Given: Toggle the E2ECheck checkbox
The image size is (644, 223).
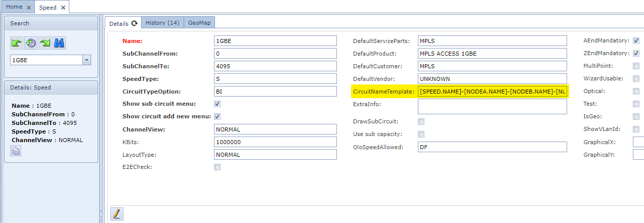Looking at the screenshot, I should click(217, 167).
